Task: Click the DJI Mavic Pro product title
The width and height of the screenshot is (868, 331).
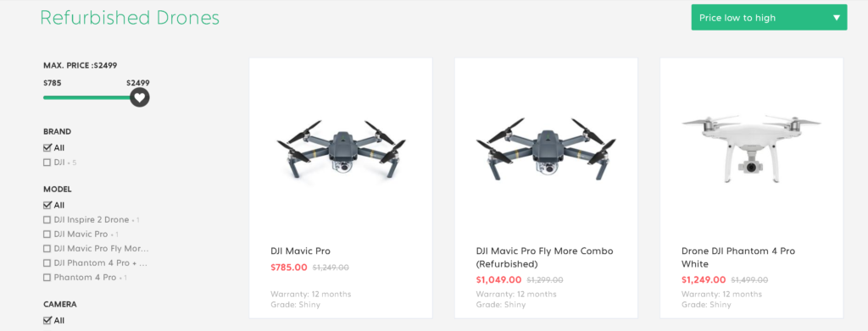Action: click(301, 251)
